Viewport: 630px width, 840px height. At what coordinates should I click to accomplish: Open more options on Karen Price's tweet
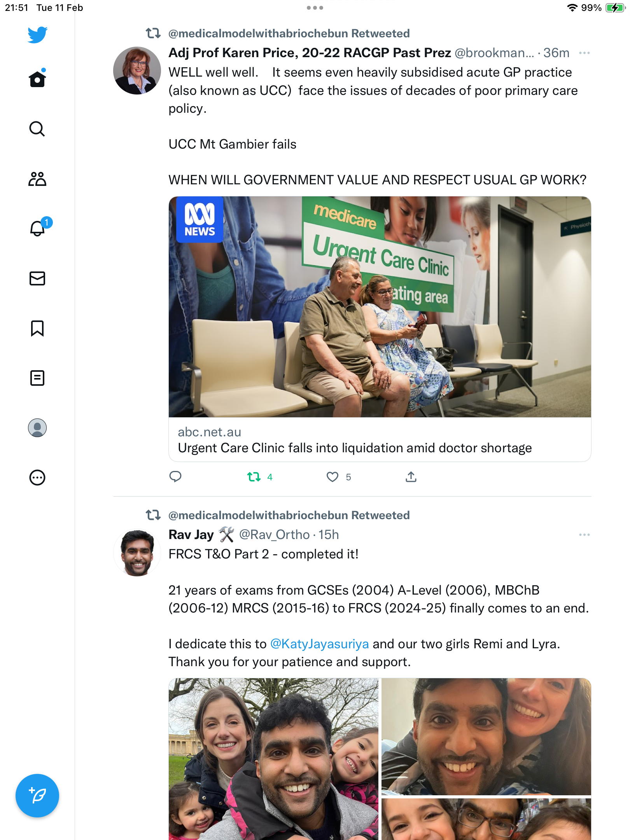pyautogui.click(x=584, y=53)
